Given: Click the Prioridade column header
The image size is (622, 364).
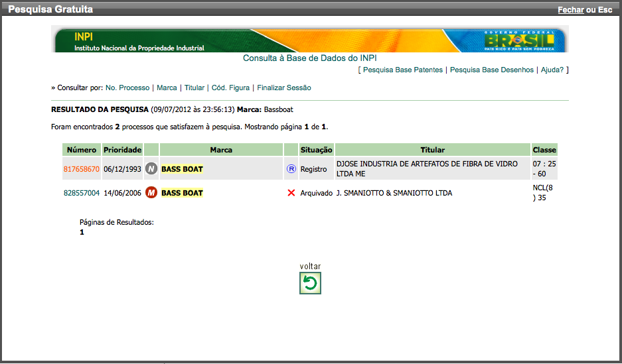Looking at the screenshot, I should [x=123, y=150].
